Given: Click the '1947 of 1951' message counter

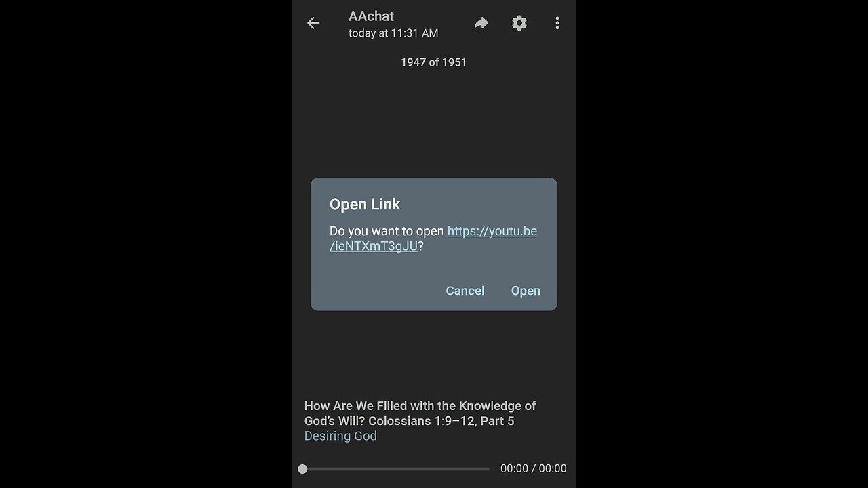Looking at the screenshot, I should tap(434, 62).
